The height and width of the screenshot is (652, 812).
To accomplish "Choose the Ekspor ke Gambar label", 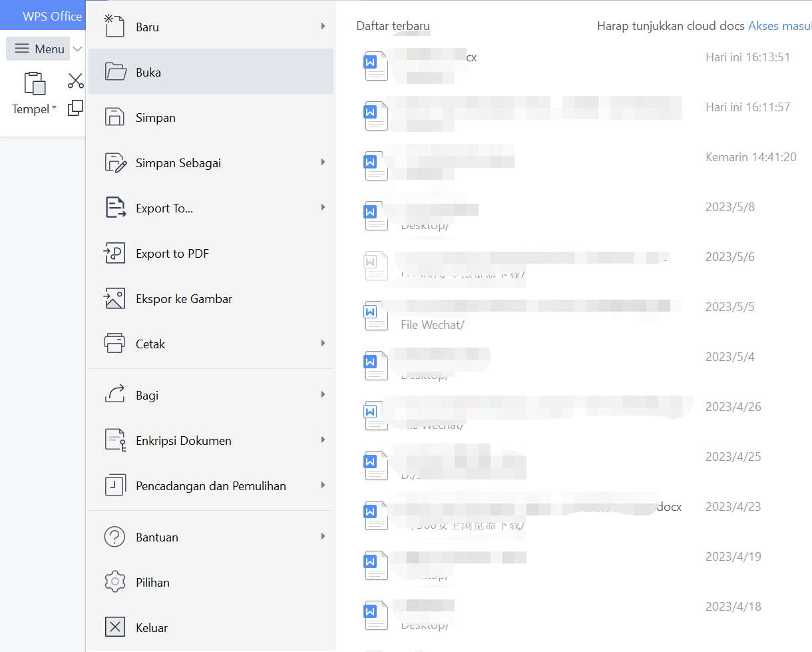I will [x=184, y=299].
